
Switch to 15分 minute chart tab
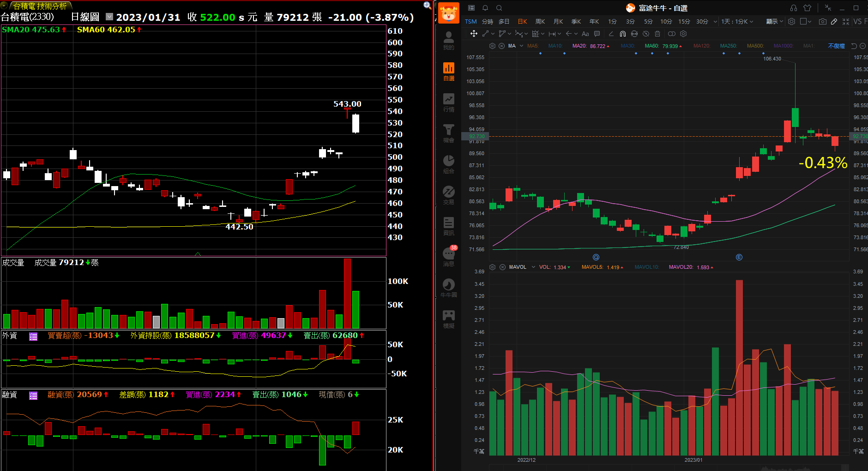pyautogui.click(x=684, y=22)
